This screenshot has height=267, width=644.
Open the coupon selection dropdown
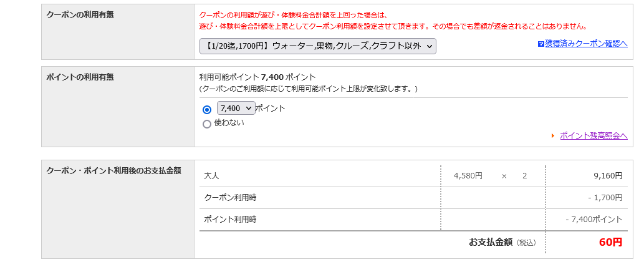click(317, 46)
